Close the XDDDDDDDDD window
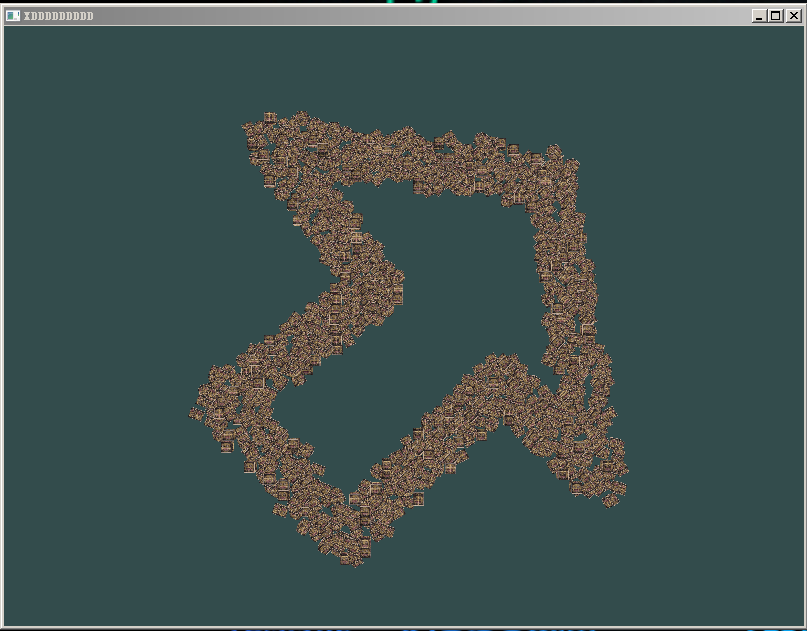Viewport: 807px width, 631px height. pos(794,16)
